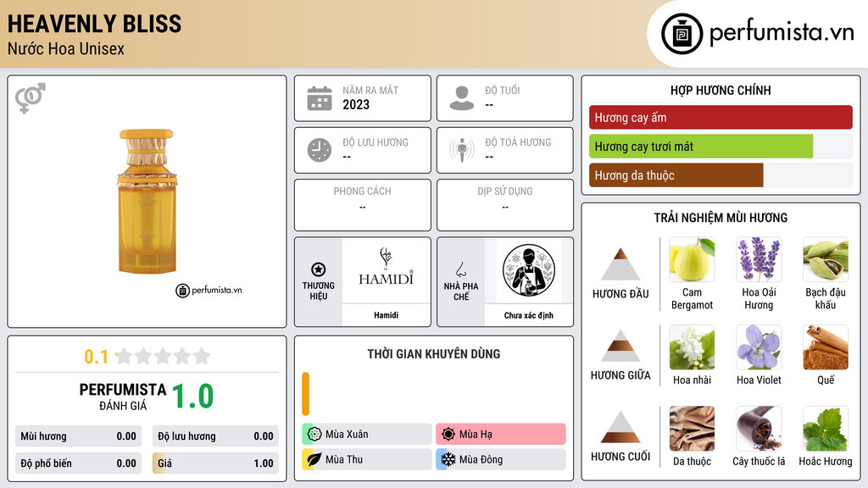The width and height of the screenshot is (868, 488).
Task: Click the Độ lưu hương 0.00 score row
Action: pos(215,436)
